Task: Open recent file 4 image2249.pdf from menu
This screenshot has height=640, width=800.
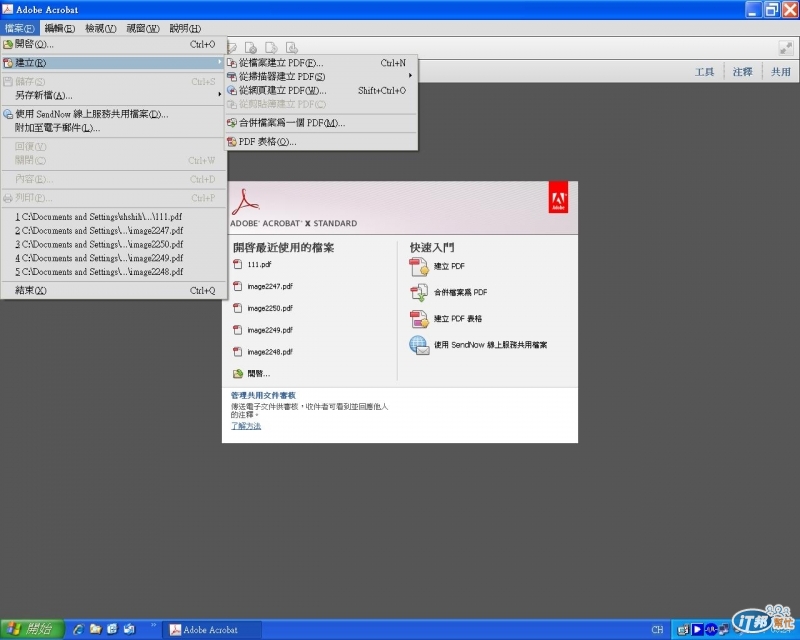Action: click(x=114, y=258)
